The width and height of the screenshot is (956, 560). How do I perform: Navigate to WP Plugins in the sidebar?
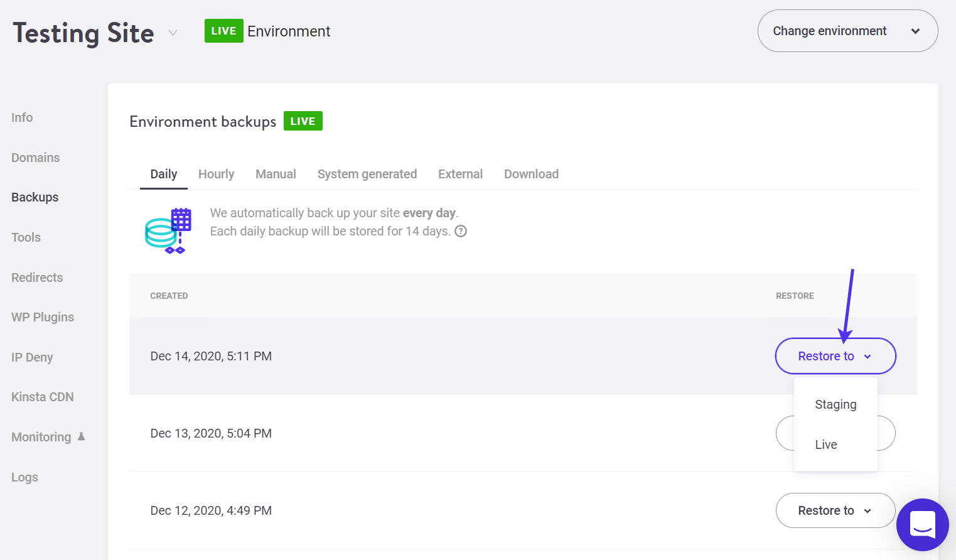click(x=42, y=317)
